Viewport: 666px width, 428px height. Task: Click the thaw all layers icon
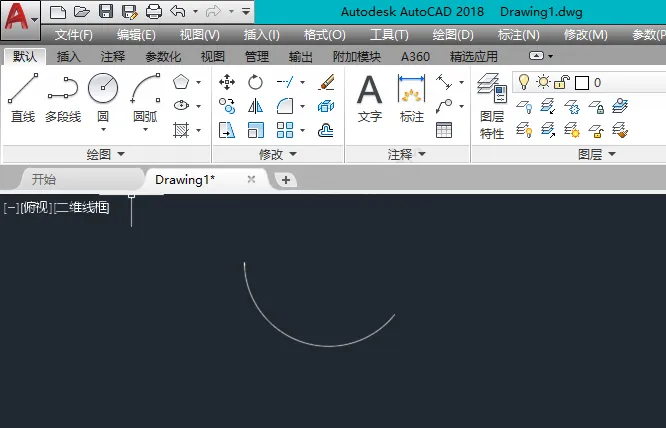coord(572,130)
